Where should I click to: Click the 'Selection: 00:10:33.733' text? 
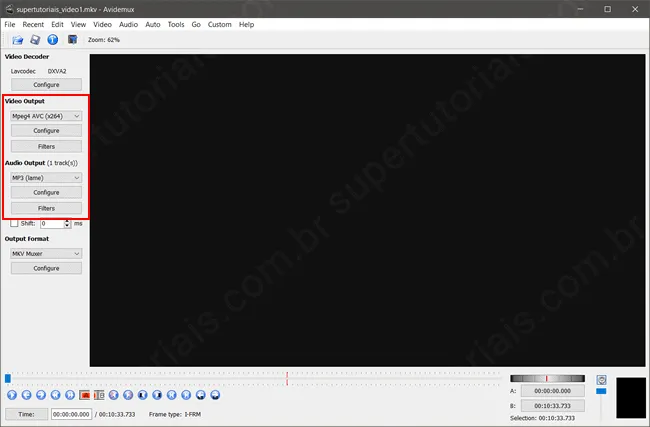pyautogui.click(x=542, y=418)
